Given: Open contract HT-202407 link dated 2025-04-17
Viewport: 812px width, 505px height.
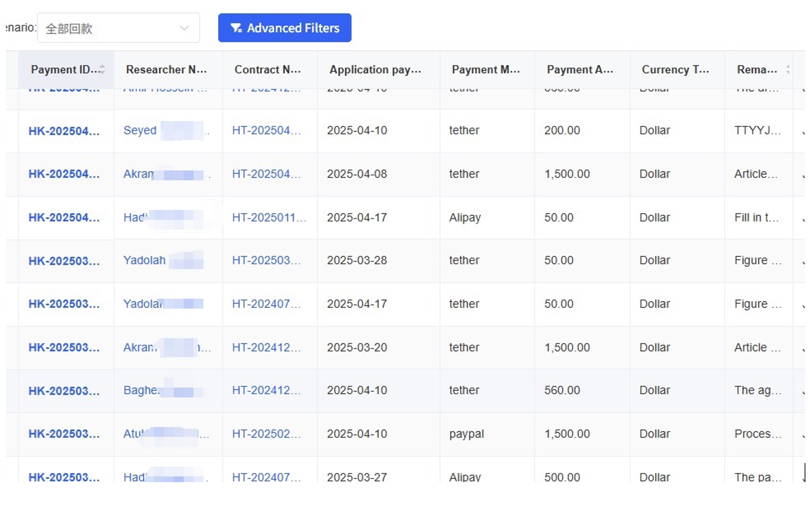Looking at the screenshot, I should pyautogui.click(x=266, y=304).
